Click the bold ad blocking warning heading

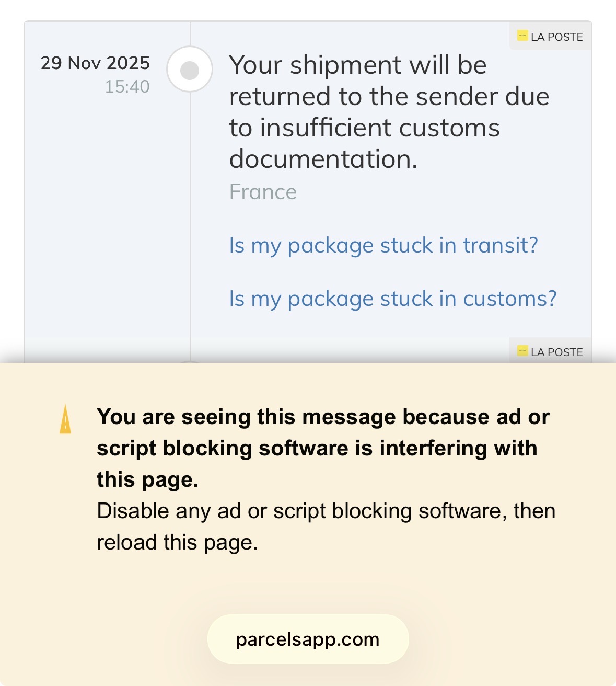tap(323, 448)
